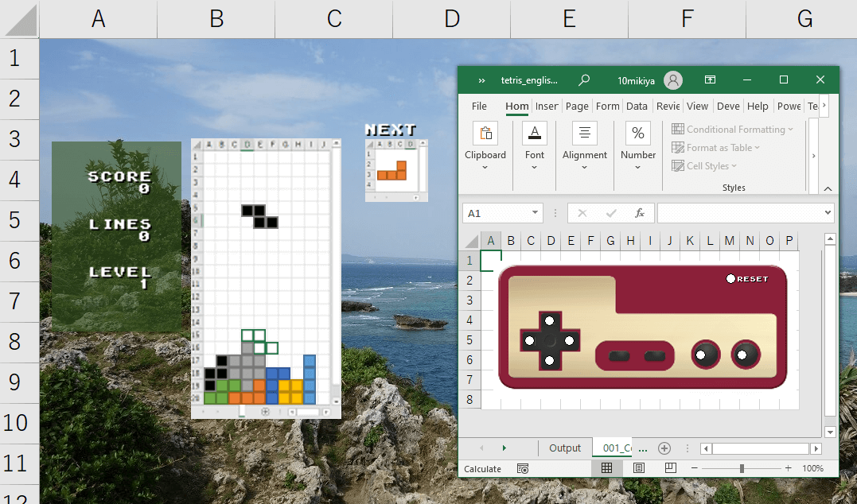
Task: Switch to Page Break Preview in the status bar
Action: coord(671,468)
